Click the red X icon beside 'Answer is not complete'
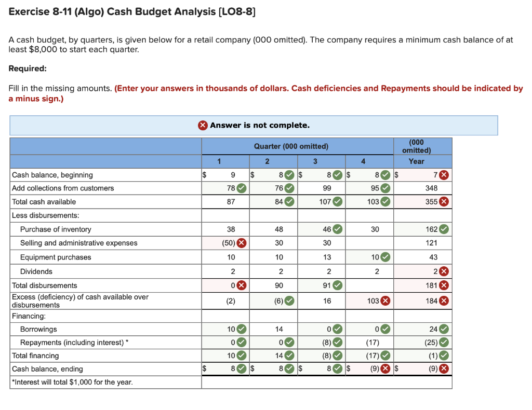This screenshot has width=532, height=410. pyautogui.click(x=203, y=126)
